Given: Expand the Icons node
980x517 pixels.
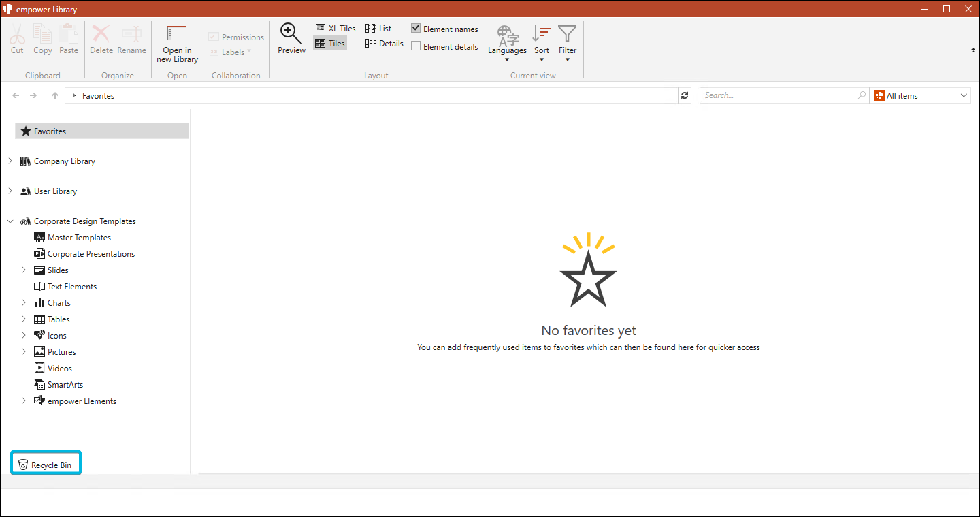Looking at the screenshot, I should coord(24,335).
